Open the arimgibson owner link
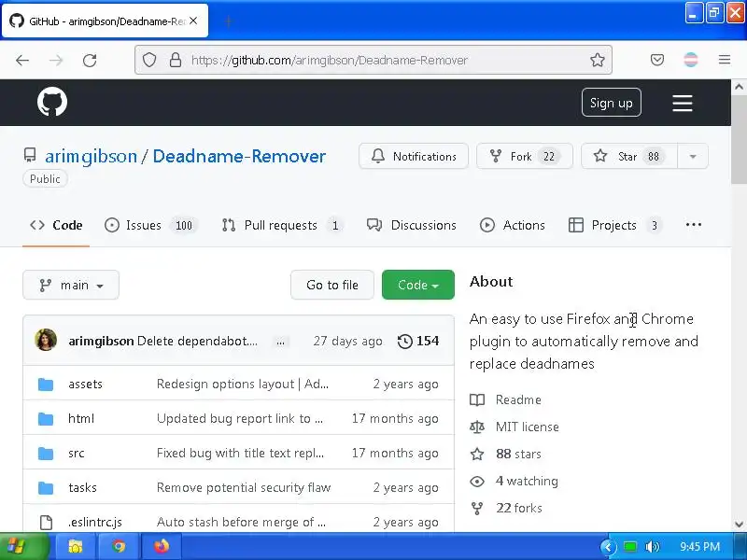Image resolution: width=747 pixels, height=560 pixels. [91, 156]
